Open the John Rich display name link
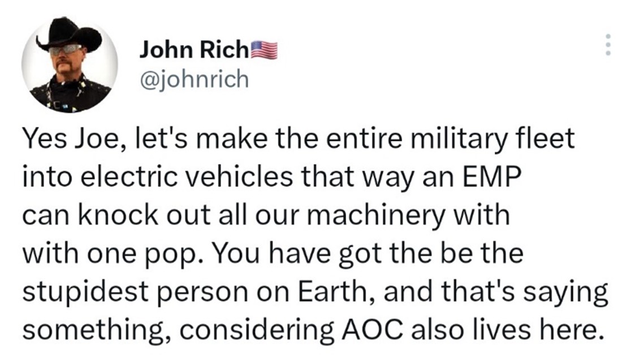 [x=194, y=50]
